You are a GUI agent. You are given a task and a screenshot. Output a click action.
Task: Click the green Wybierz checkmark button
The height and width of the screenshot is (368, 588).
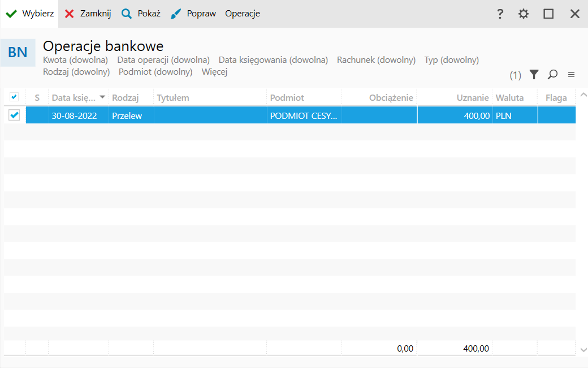click(x=29, y=14)
